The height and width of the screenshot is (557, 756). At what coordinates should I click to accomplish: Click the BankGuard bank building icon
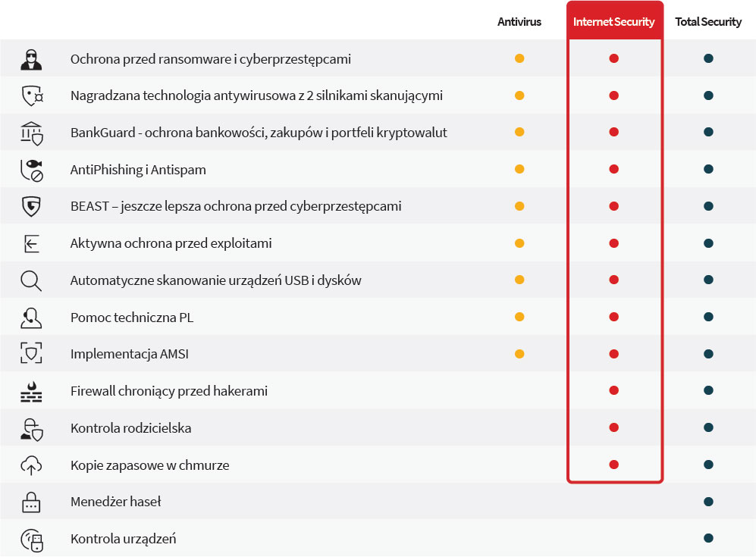pos(31,133)
